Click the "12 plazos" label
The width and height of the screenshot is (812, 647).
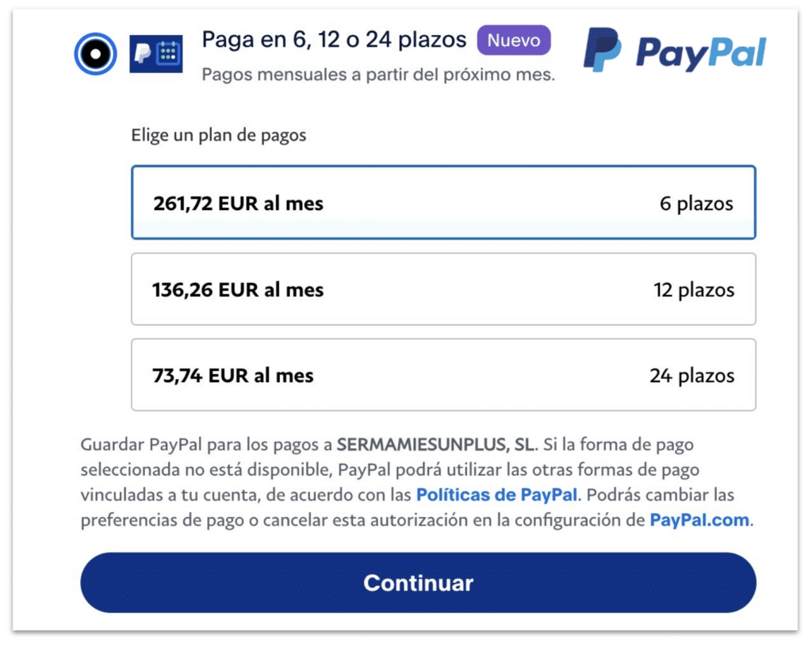pyautogui.click(x=694, y=290)
